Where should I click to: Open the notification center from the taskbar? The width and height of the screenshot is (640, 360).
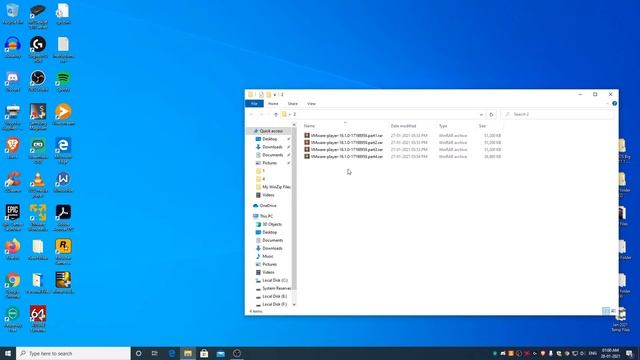coord(629,353)
